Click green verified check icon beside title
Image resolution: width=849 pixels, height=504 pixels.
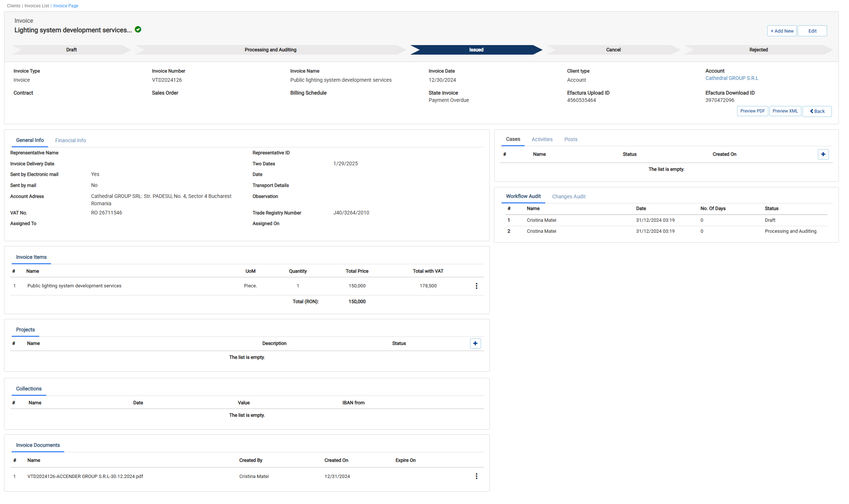tap(138, 30)
